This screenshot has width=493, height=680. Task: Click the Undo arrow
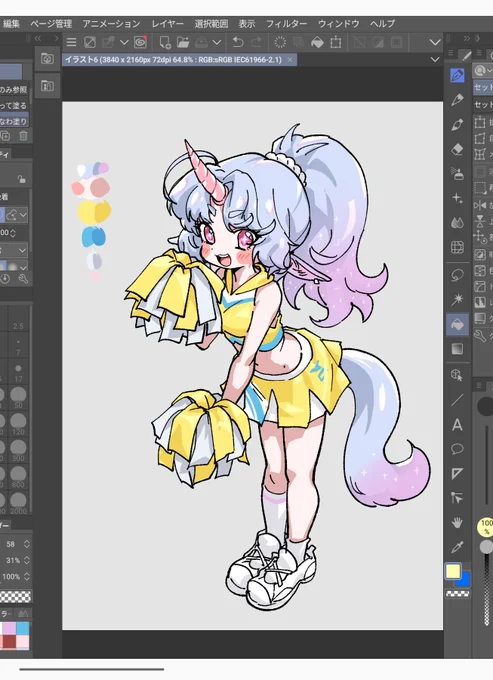click(238, 42)
